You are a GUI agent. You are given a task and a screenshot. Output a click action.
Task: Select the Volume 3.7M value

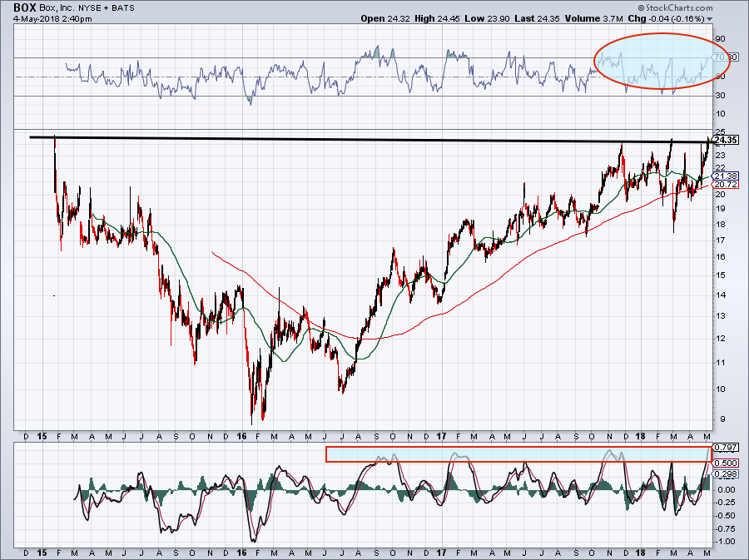593,18
